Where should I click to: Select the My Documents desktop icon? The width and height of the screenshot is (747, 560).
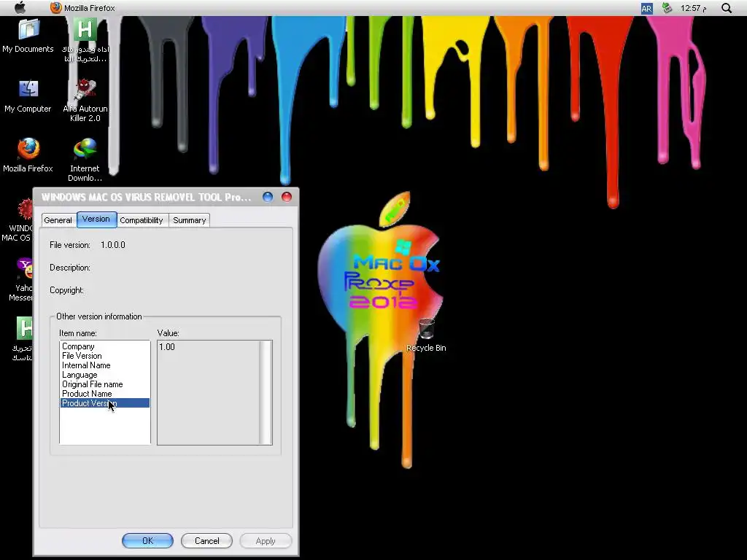click(x=28, y=36)
